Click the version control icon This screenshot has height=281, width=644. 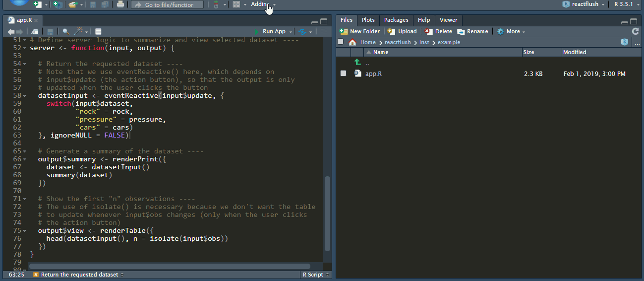[216, 4]
